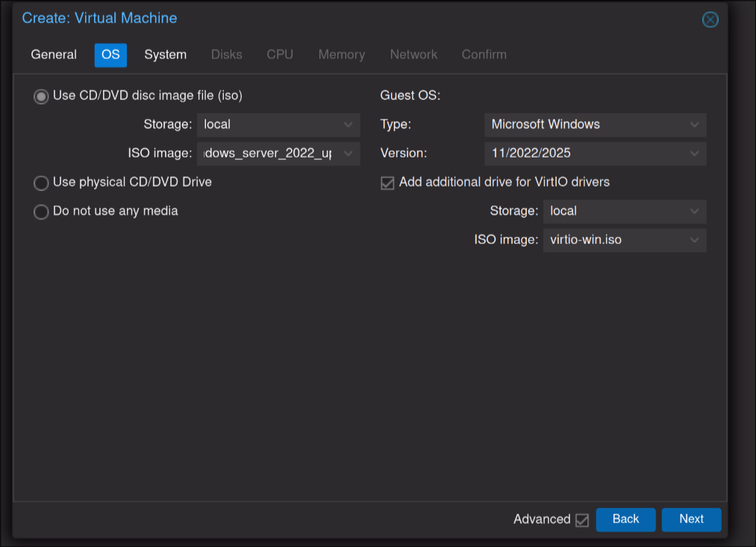Jump to the Confirm tab
The height and width of the screenshot is (547, 756).
coord(484,54)
